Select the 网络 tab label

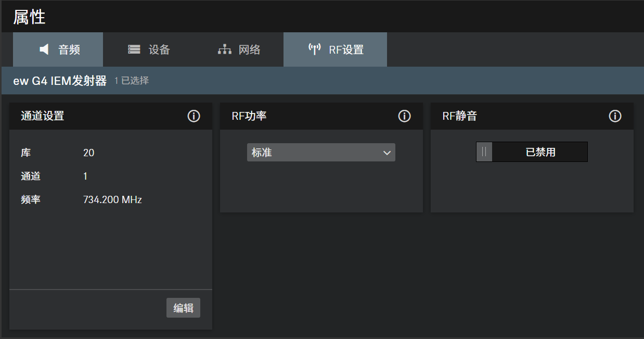pos(249,50)
